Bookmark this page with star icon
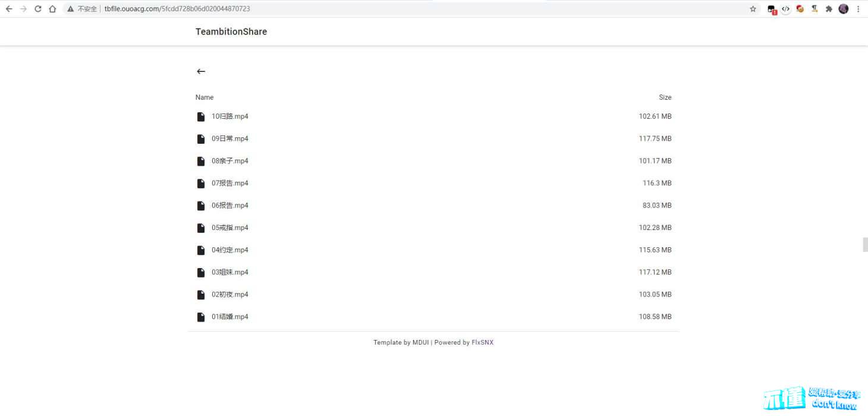The width and height of the screenshot is (868, 416). click(753, 9)
